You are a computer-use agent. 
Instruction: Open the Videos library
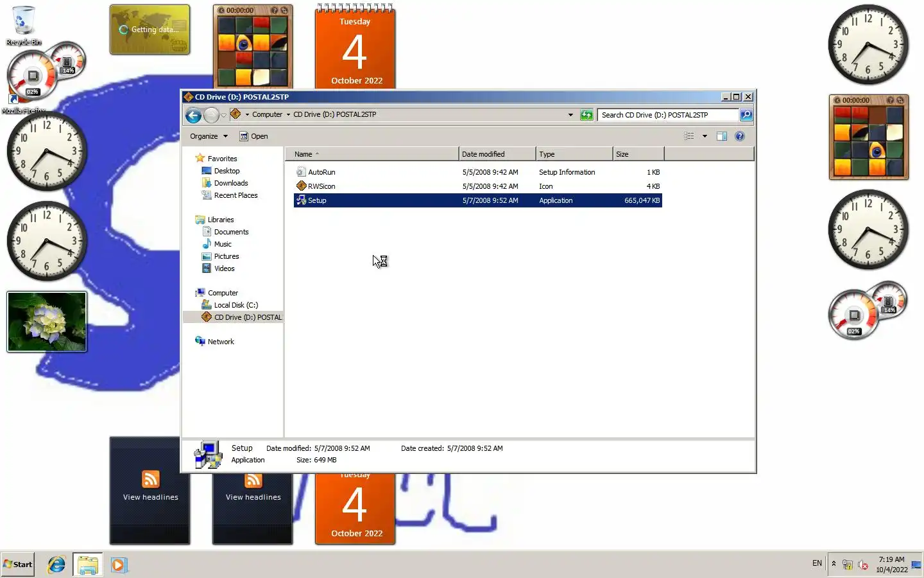(x=224, y=268)
